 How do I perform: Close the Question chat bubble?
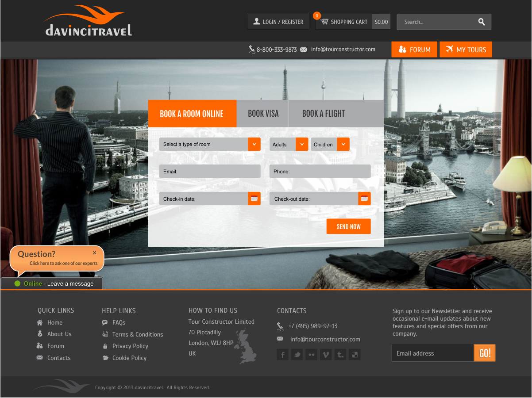tap(94, 253)
